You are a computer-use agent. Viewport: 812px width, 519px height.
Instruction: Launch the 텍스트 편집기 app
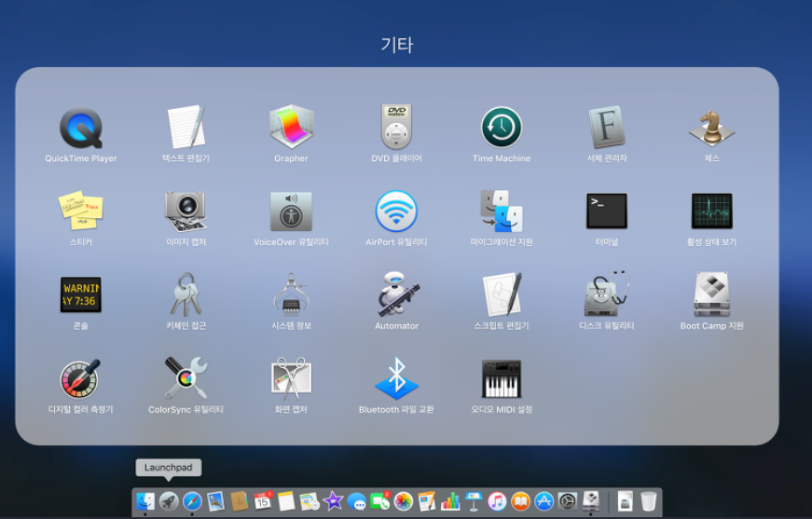(x=186, y=128)
